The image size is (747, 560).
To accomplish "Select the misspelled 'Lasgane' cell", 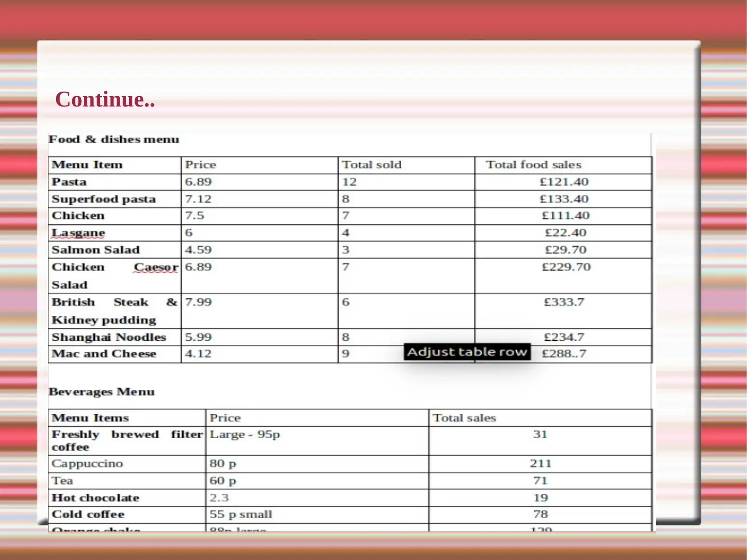I will (x=115, y=233).
